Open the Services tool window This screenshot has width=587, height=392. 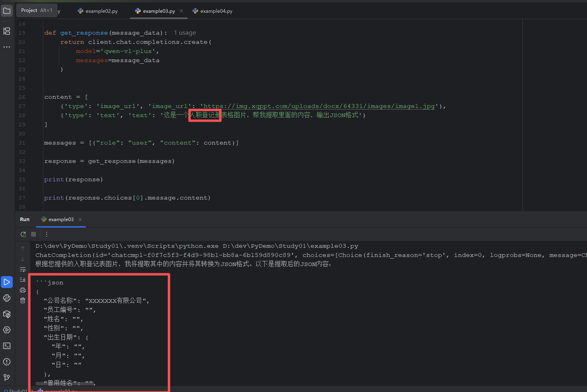(7, 330)
